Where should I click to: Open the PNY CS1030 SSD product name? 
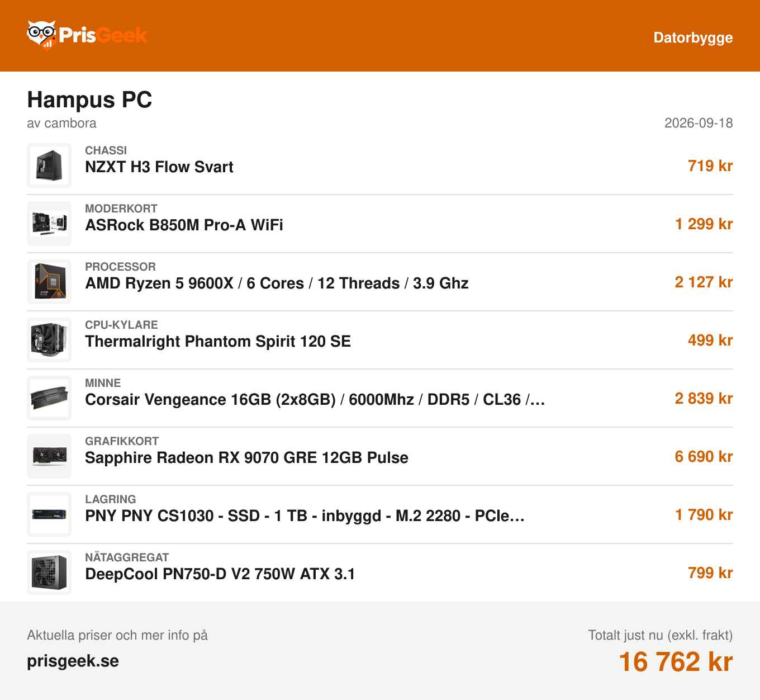tap(305, 516)
